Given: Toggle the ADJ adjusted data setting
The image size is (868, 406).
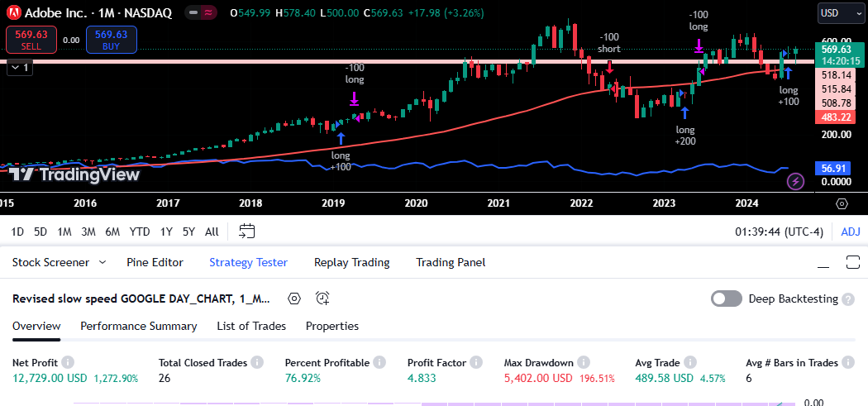Looking at the screenshot, I should (x=850, y=232).
